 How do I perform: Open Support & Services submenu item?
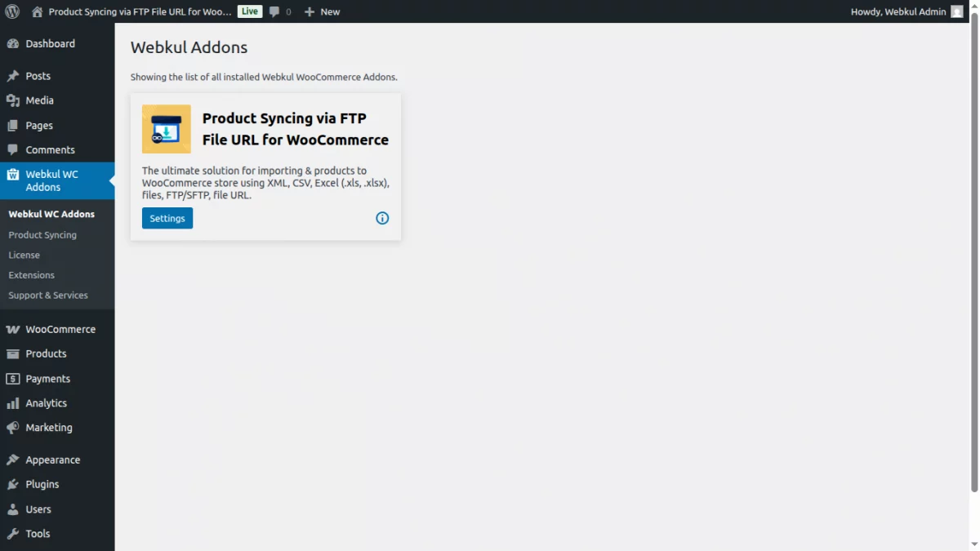point(47,295)
